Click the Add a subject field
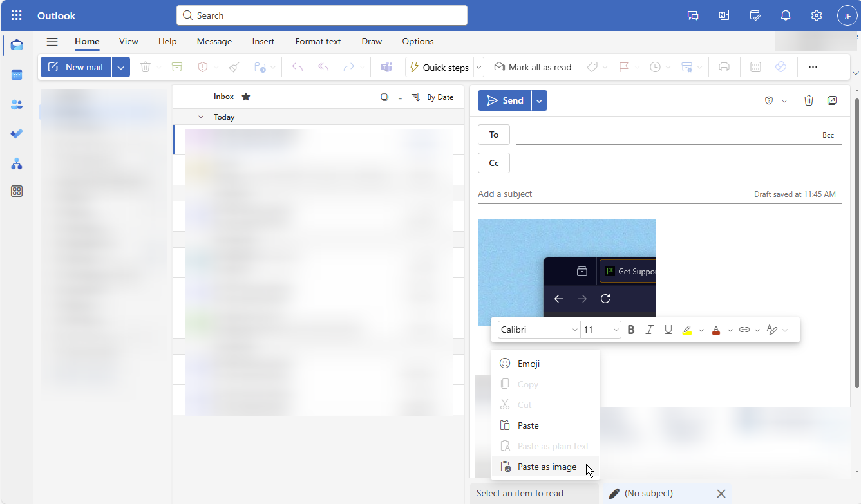Screen dimensions: 861x504 pos(612,194)
